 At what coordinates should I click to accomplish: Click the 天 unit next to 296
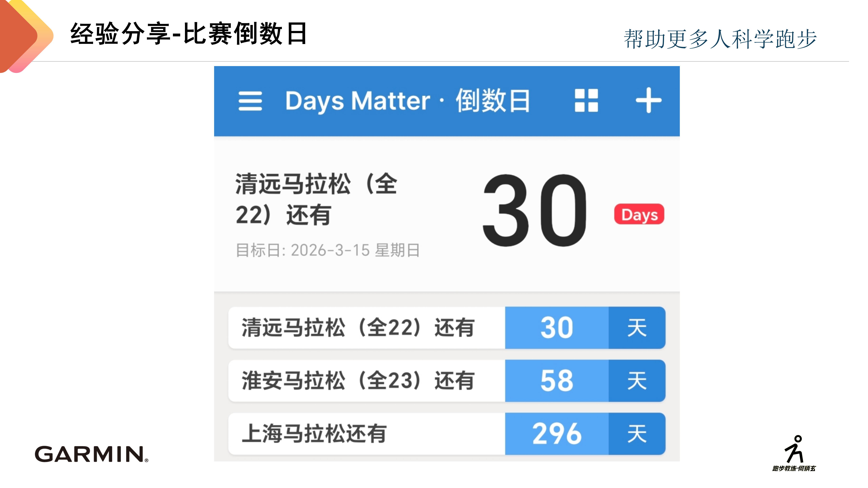[637, 433]
